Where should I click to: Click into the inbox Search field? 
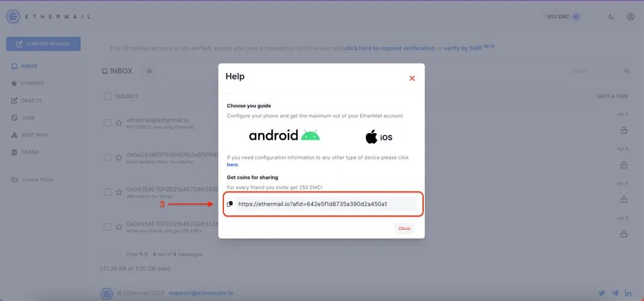coord(595,71)
